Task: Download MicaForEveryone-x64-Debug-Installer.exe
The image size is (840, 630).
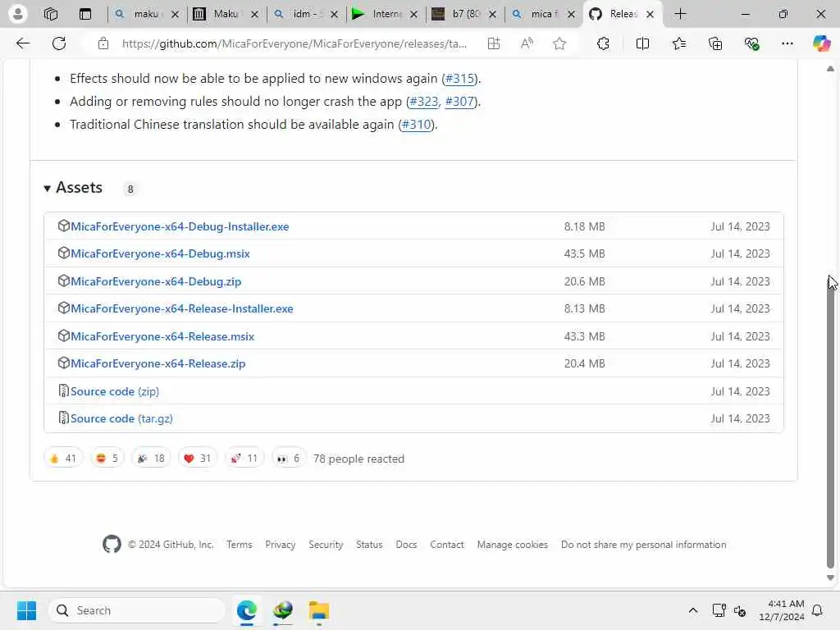Action: tap(180, 226)
